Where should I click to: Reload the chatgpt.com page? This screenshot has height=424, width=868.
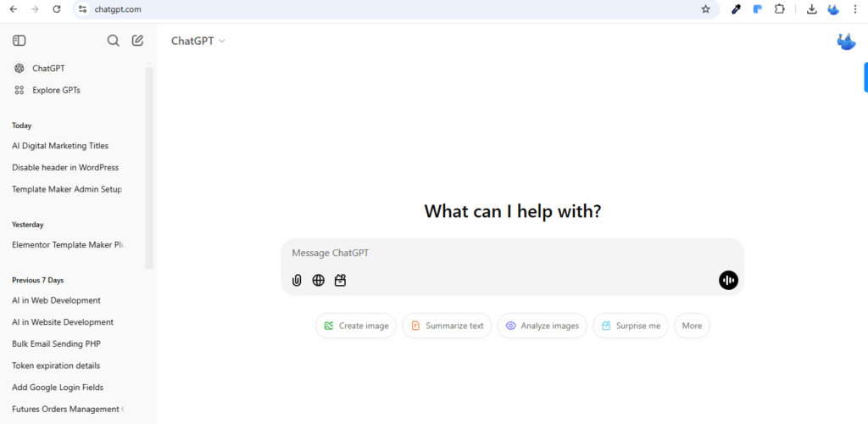click(57, 8)
